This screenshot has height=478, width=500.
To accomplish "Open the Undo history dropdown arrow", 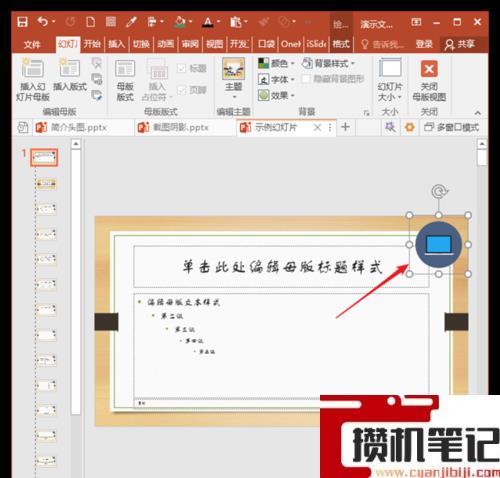I will pyautogui.click(x=53, y=22).
